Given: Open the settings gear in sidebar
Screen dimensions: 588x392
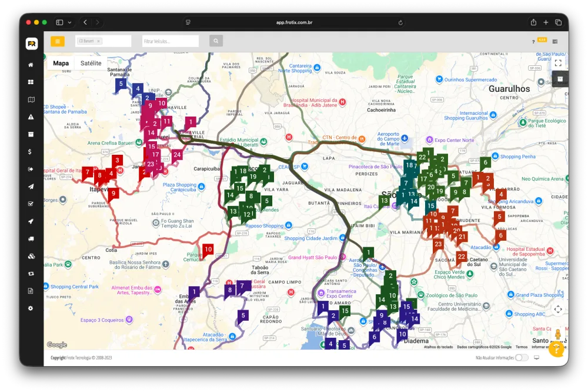Looking at the screenshot, I should click(x=31, y=308).
